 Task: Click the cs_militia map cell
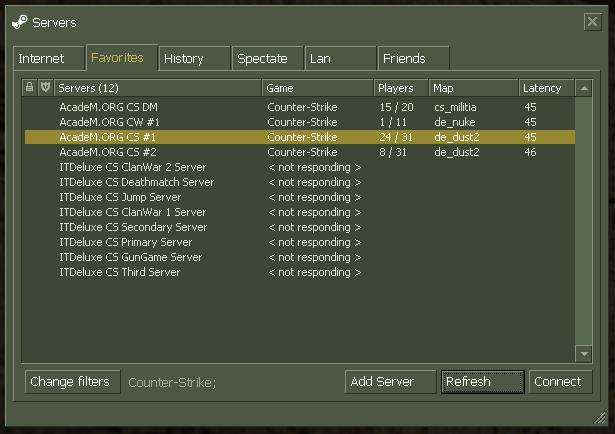point(455,107)
